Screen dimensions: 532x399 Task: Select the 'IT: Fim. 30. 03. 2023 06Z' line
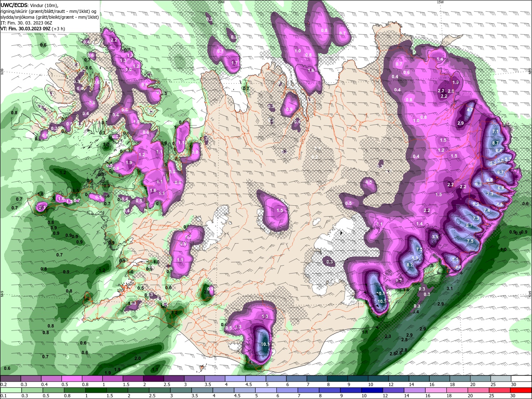[x=26, y=23]
